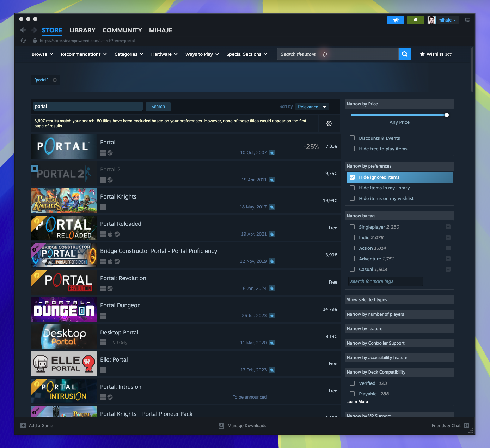
Task: Go forward with the right arrow
Action: tap(34, 30)
